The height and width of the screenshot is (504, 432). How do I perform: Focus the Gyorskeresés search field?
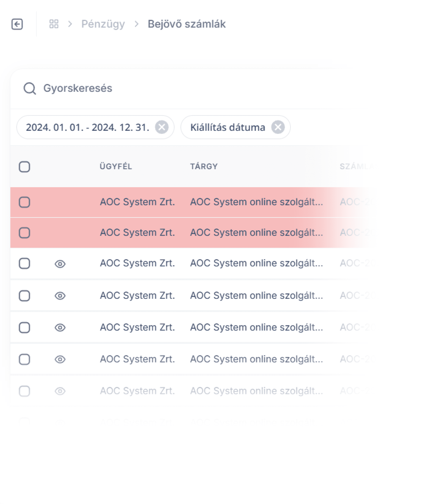pyautogui.click(x=146, y=88)
